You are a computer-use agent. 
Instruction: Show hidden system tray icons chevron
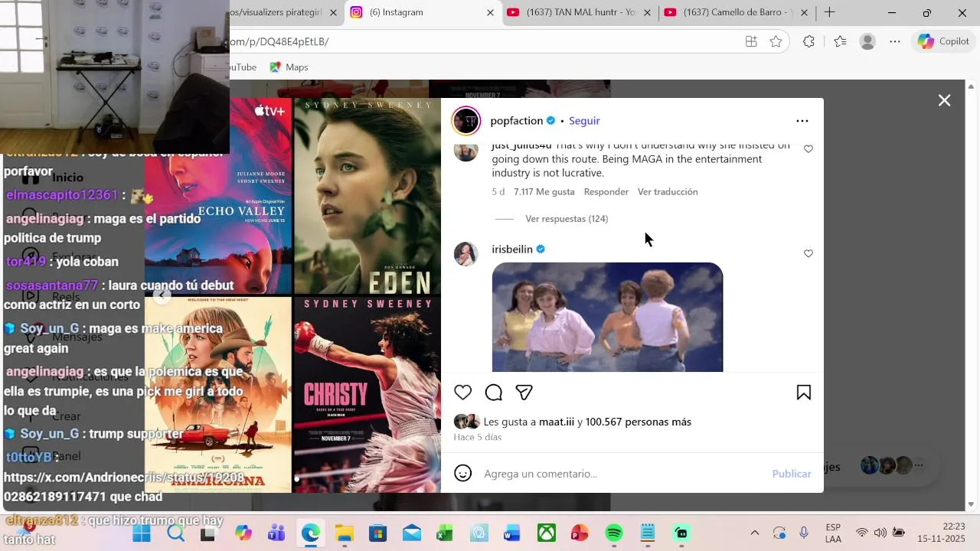(755, 533)
